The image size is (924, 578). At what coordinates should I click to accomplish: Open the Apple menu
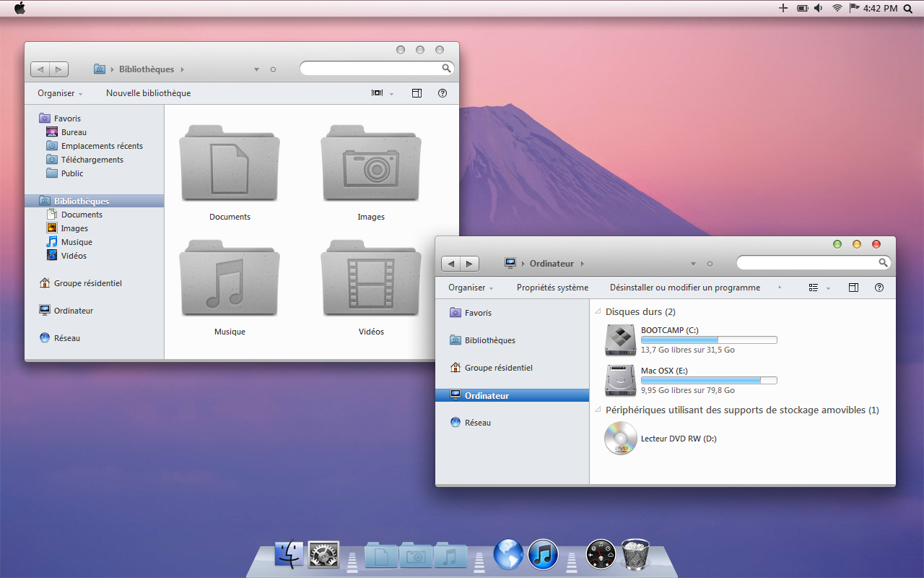[x=19, y=8]
